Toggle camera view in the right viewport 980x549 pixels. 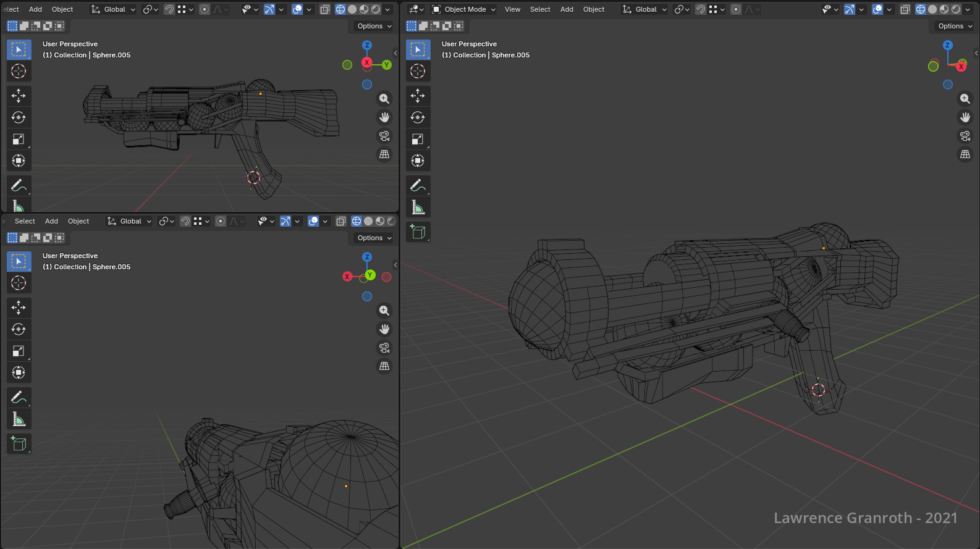tap(965, 136)
